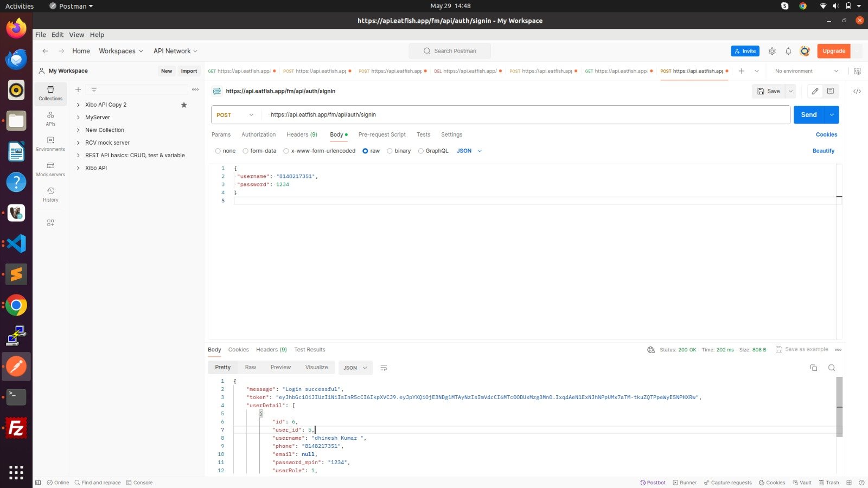Open the Pre-request Script tab
868x488 pixels.
(382, 134)
